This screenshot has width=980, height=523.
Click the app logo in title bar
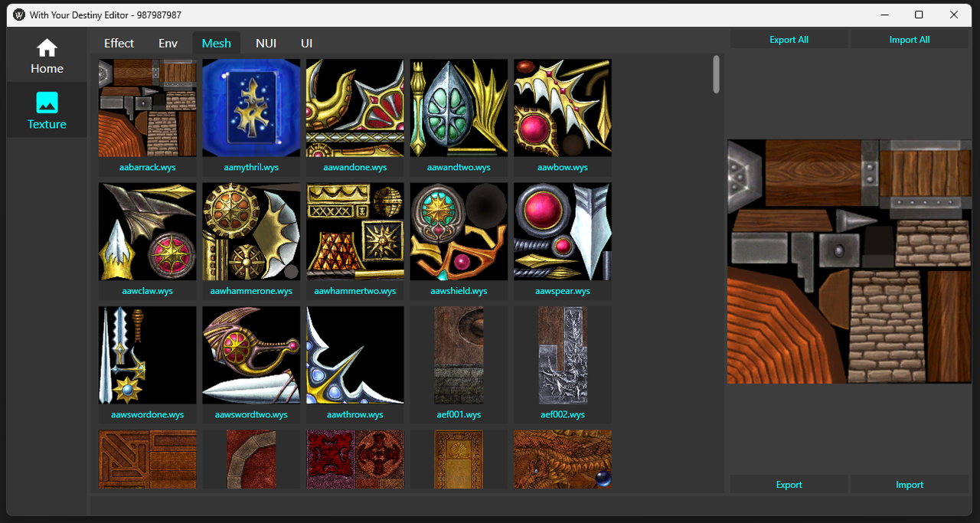[x=19, y=15]
